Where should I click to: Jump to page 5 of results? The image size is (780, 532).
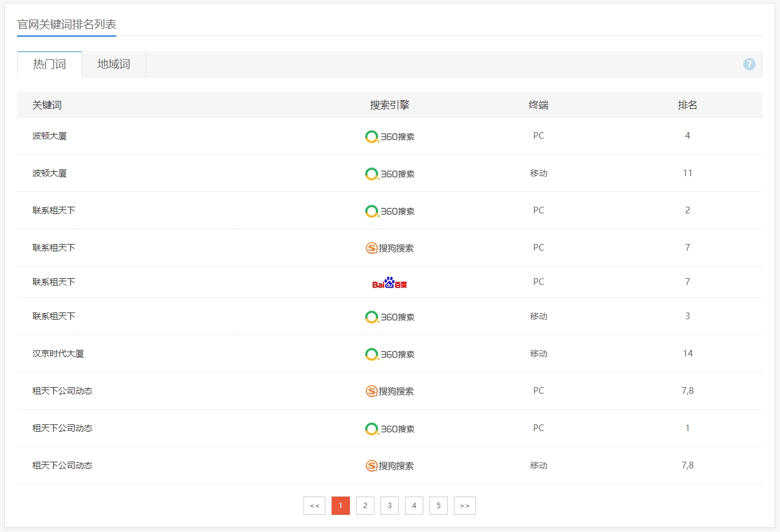(x=439, y=506)
